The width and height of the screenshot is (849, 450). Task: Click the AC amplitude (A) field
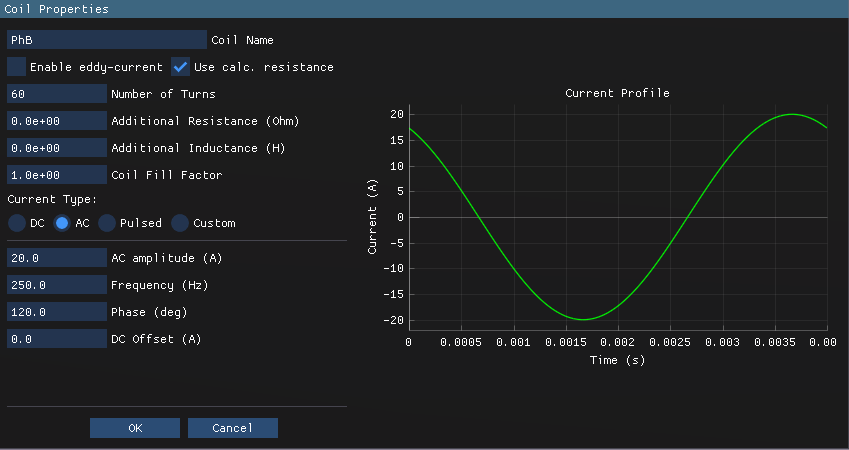[57, 258]
